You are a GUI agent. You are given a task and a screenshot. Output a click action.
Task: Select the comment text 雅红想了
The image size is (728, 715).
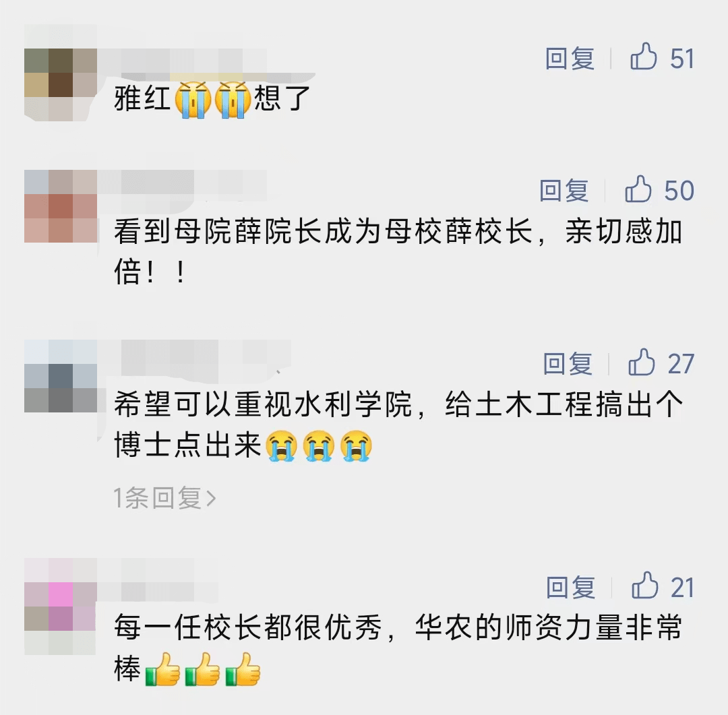(x=212, y=99)
